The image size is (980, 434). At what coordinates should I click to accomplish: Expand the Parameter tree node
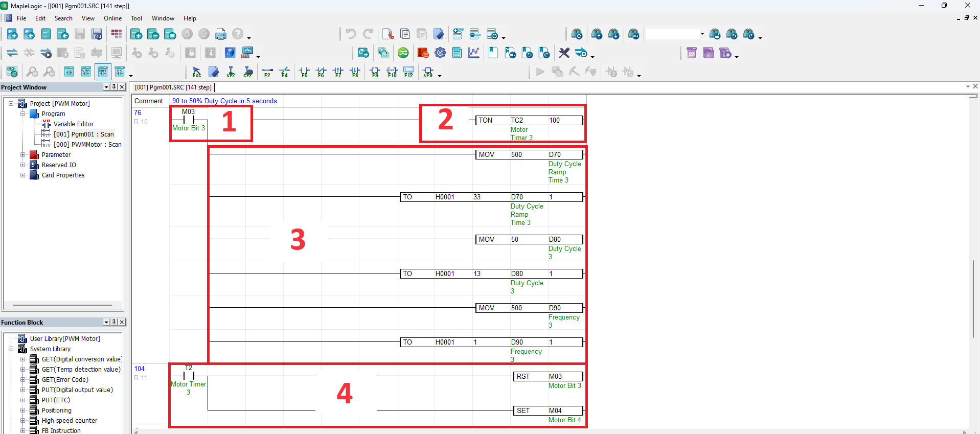click(22, 154)
